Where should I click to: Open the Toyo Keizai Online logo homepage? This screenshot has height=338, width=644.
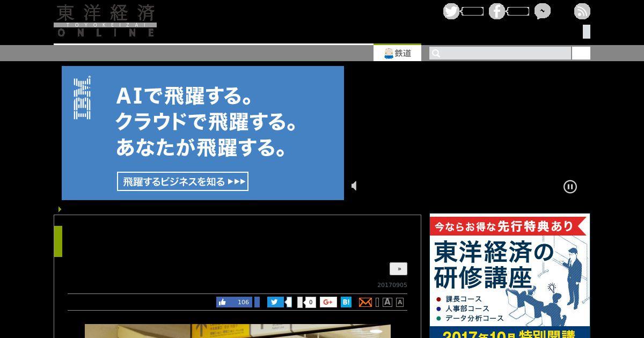(105, 20)
